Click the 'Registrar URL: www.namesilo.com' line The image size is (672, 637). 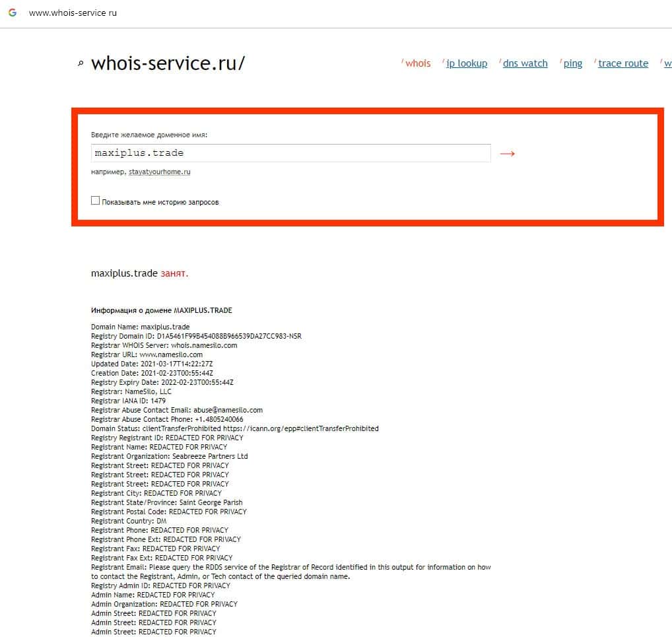147,354
